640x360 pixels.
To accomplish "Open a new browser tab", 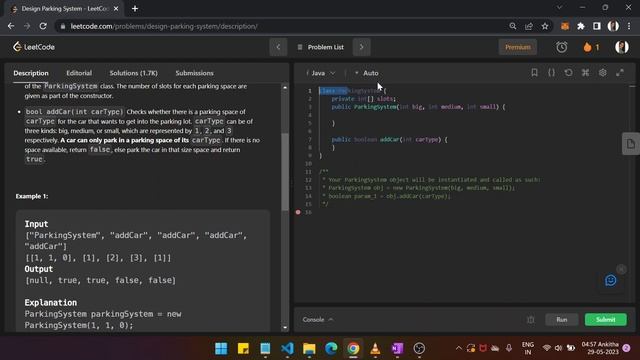I will point(135,9).
